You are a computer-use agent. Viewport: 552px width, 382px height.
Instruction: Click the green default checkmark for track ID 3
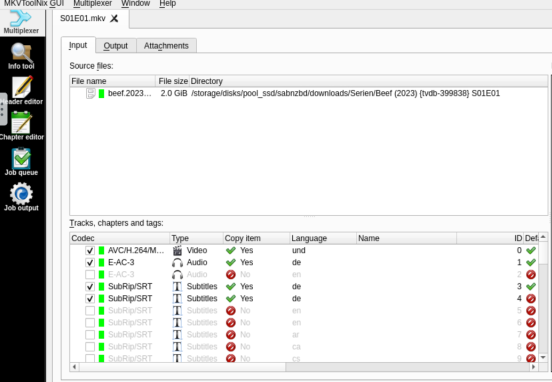[531, 286]
